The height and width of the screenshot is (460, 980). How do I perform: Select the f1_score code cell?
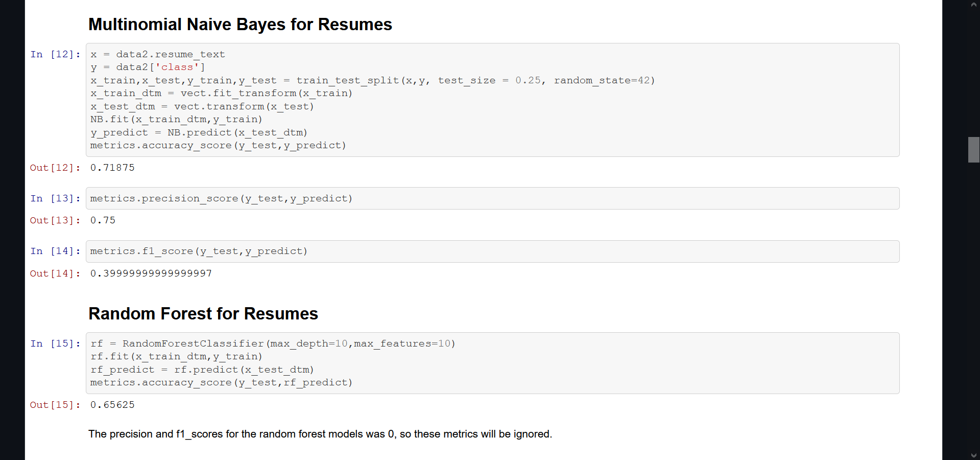pos(492,251)
